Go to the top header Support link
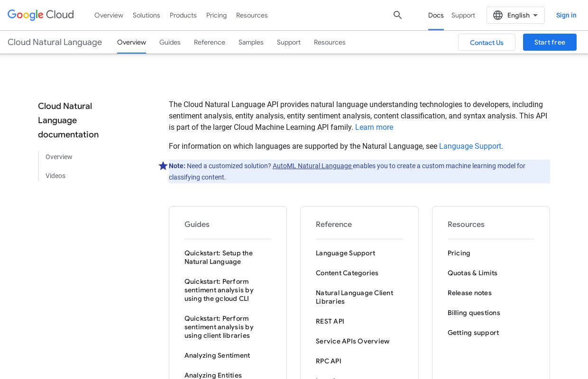The height and width of the screenshot is (379, 588). point(463,15)
